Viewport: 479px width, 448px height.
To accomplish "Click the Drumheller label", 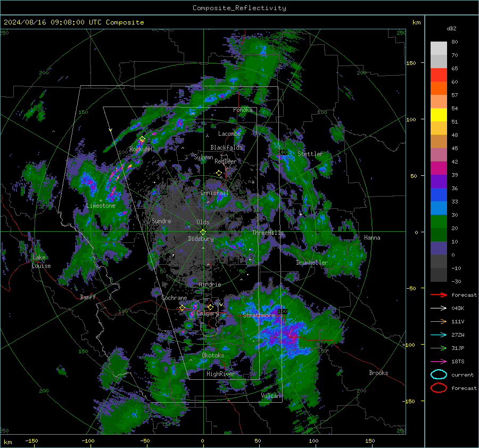I will (x=311, y=263).
